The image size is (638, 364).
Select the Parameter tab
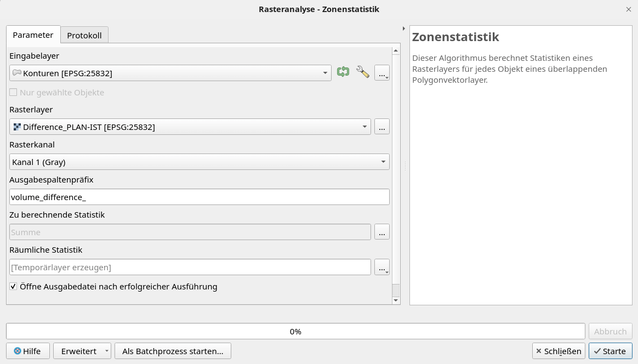pos(33,34)
